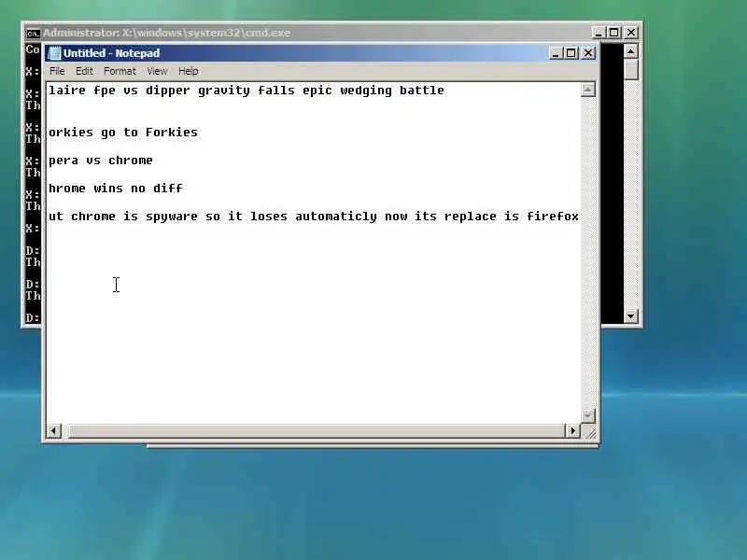Viewport: 747px width, 560px height.
Task: Close the cmd.exe window
Action: (631, 33)
